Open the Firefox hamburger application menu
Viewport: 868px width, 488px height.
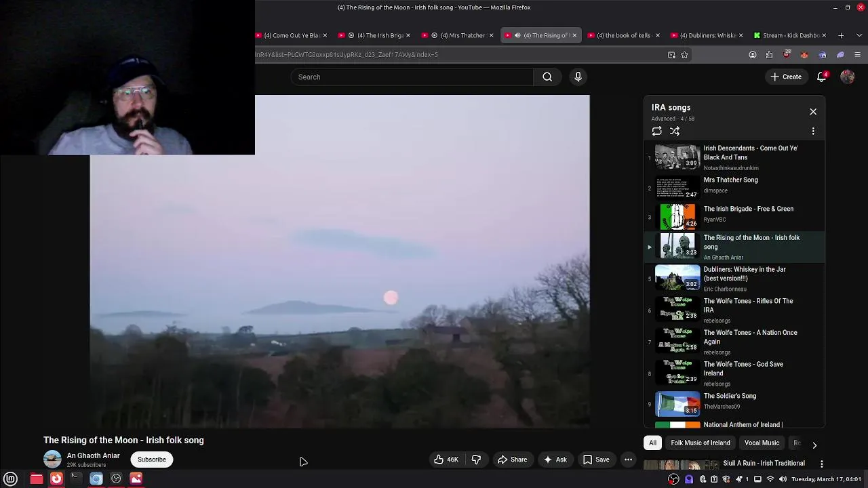[x=858, y=55]
